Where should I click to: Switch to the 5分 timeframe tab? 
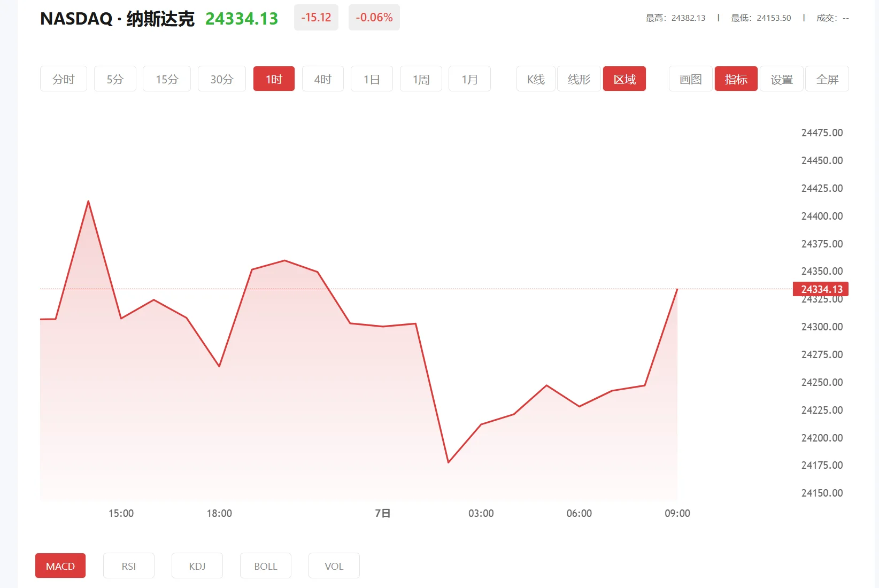[114, 79]
